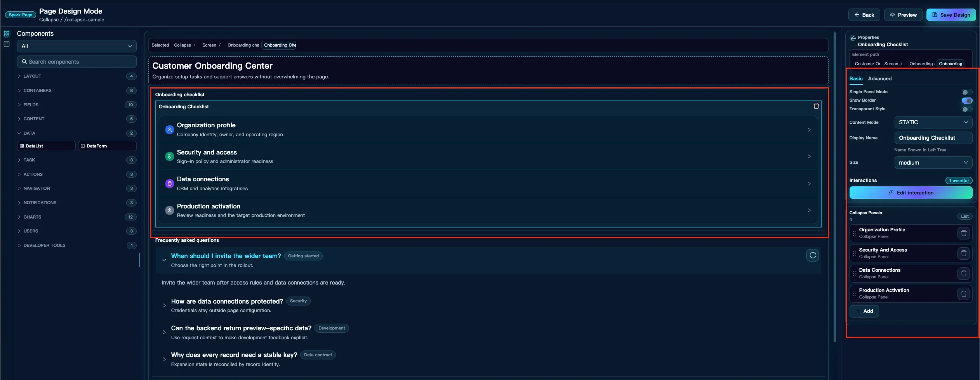Click the refresh icon in FAQ section
Image resolution: width=980 pixels, height=380 pixels.
tap(813, 255)
